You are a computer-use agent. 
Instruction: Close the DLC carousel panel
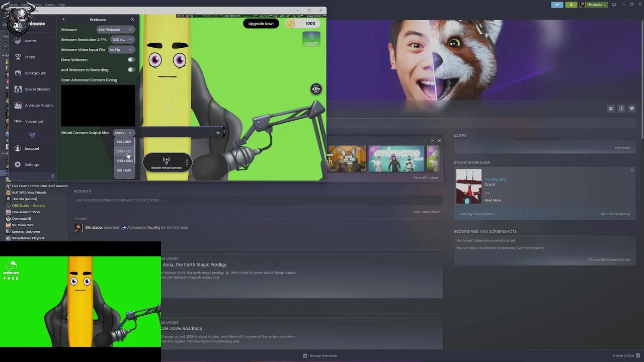[439, 141]
